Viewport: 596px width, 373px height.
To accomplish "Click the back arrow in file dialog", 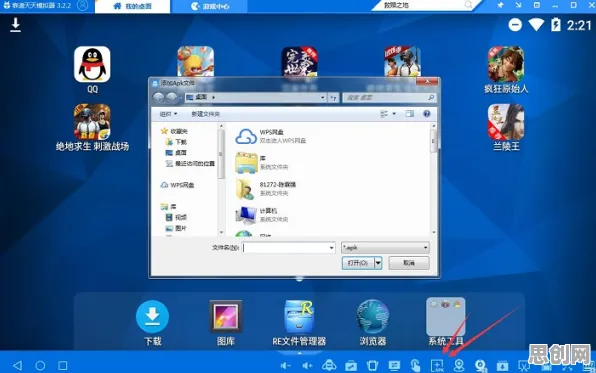I will tap(159, 98).
